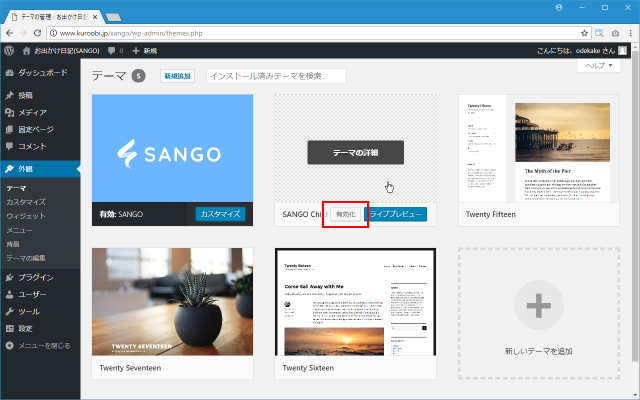Open ユーザー in the sidebar
640x400 pixels.
pyautogui.click(x=40, y=295)
